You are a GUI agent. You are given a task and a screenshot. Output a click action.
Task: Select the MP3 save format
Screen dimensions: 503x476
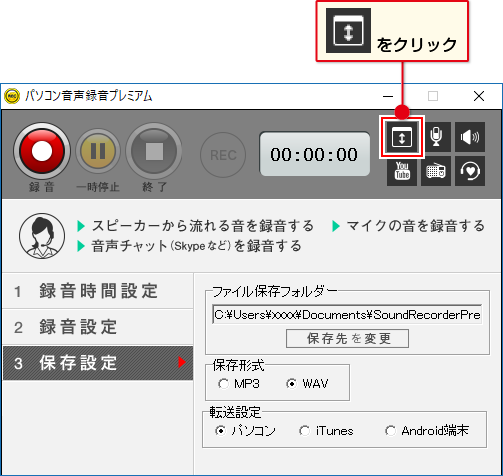click(x=239, y=384)
